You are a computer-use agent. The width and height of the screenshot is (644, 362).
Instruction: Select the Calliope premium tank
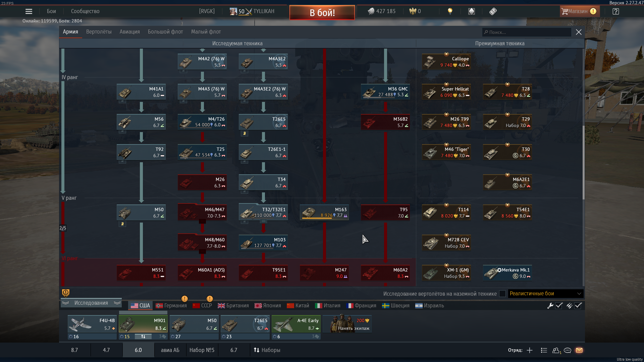pos(446,62)
